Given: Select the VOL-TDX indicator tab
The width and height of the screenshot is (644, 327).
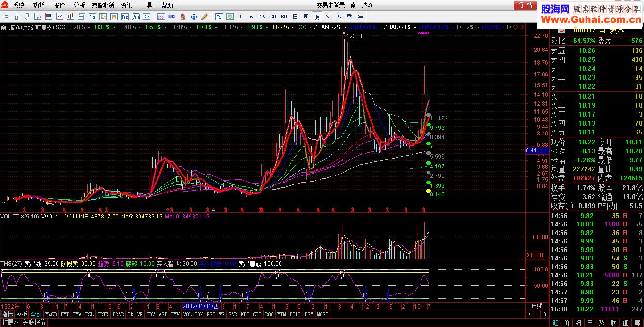Looking at the screenshot, I should coord(192,314).
